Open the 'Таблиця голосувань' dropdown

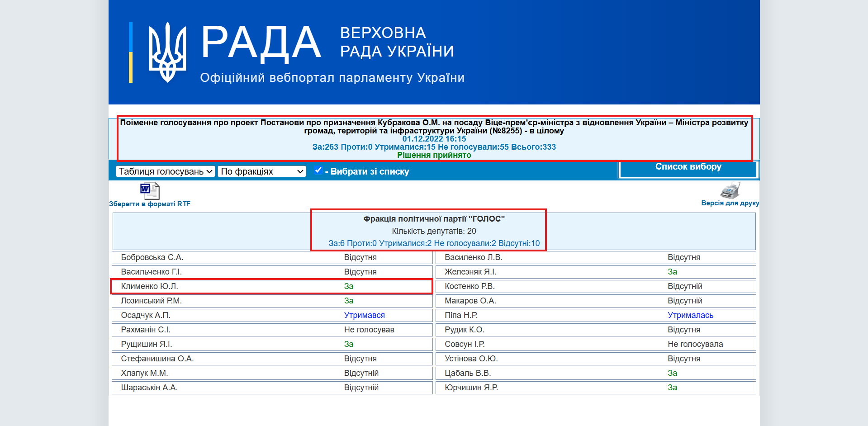tap(165, 171)
